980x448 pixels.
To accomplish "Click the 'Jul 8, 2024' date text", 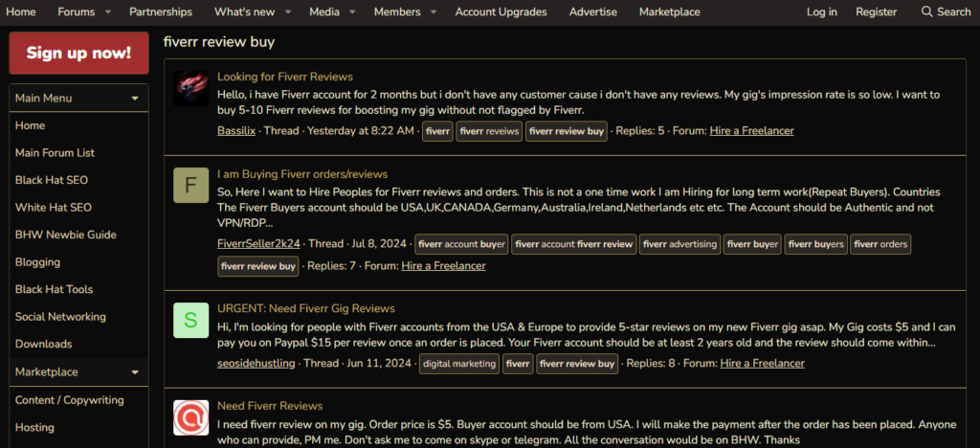I will [379, 244].
